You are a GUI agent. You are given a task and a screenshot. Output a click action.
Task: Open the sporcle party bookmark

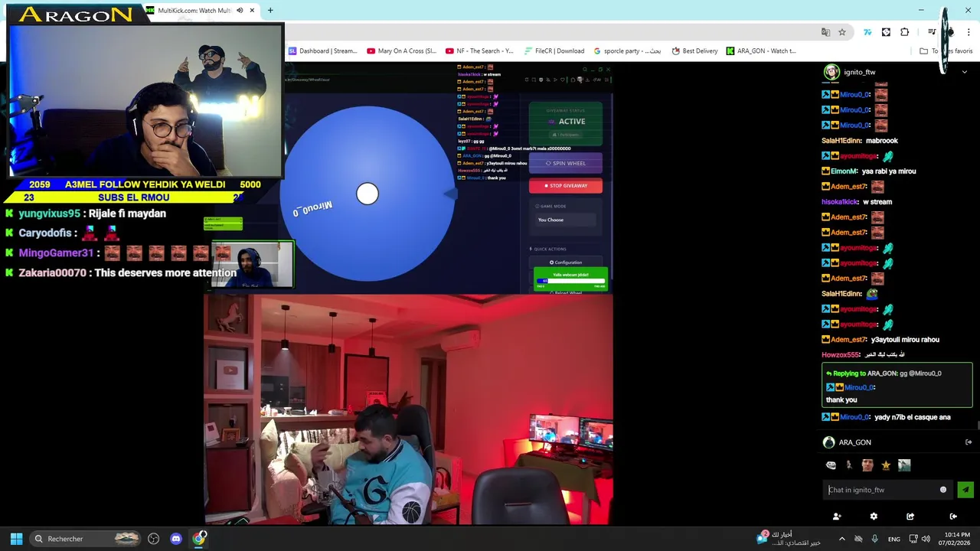(628, 51)
